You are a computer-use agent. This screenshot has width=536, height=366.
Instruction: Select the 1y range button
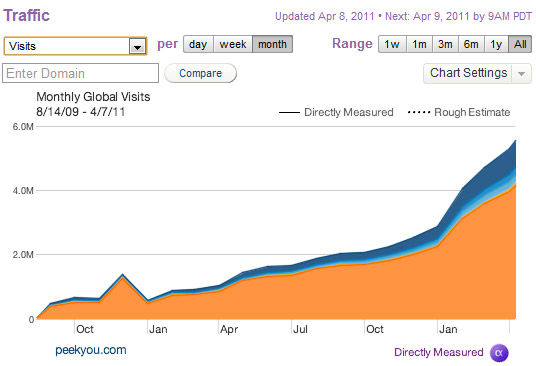(496, 44)
